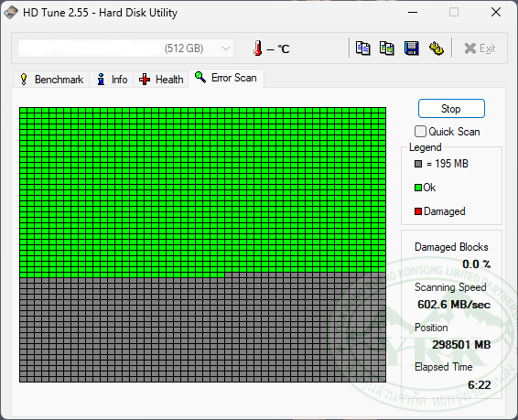Click the Exit button
This screenshot has width=518, height=420.
pos(480,48)
